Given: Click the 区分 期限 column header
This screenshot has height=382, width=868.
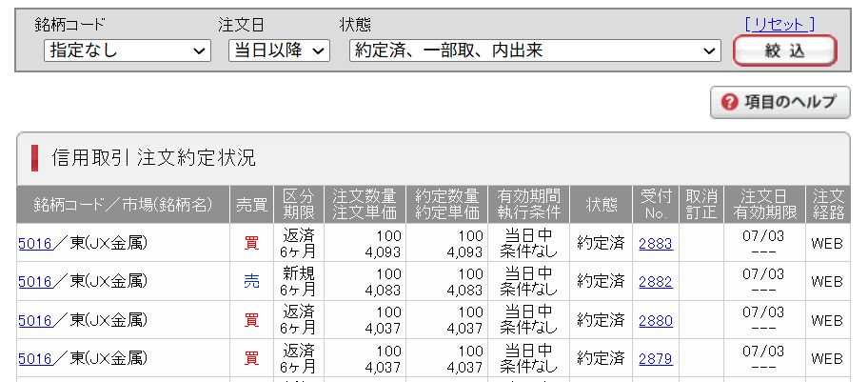Looking at the screenshot, I should 299,205.
